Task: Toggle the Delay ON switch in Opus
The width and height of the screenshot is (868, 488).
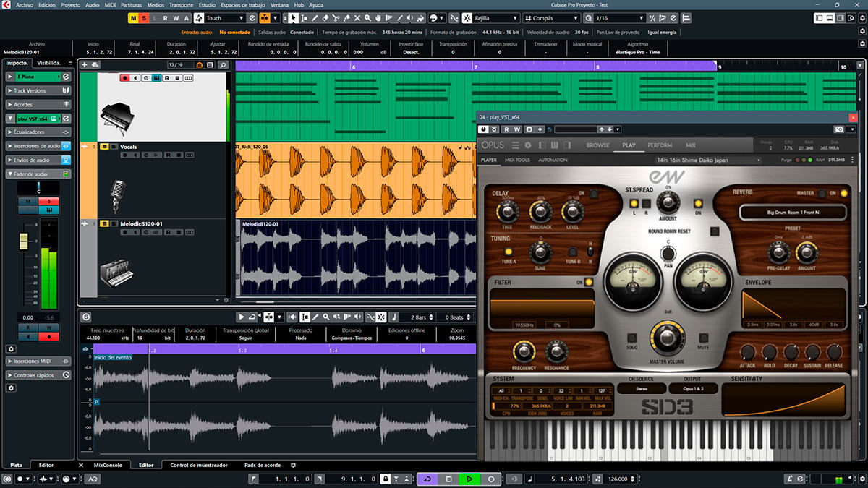Action: point(593,193)
